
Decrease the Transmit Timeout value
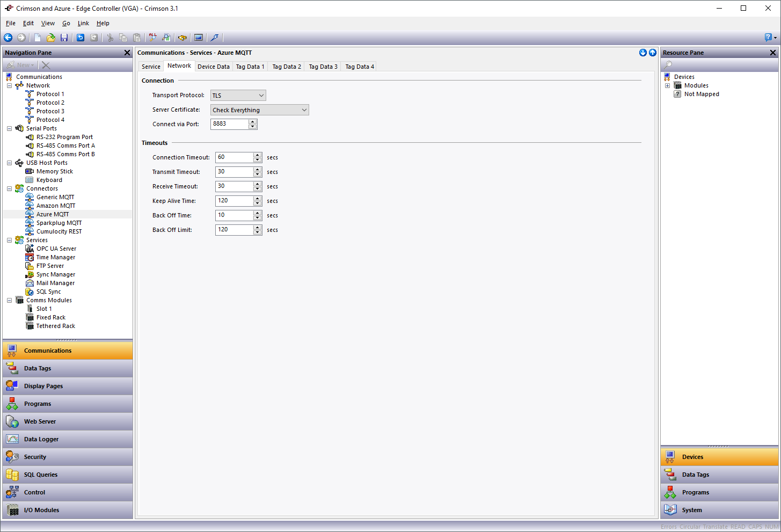[258, 174]
